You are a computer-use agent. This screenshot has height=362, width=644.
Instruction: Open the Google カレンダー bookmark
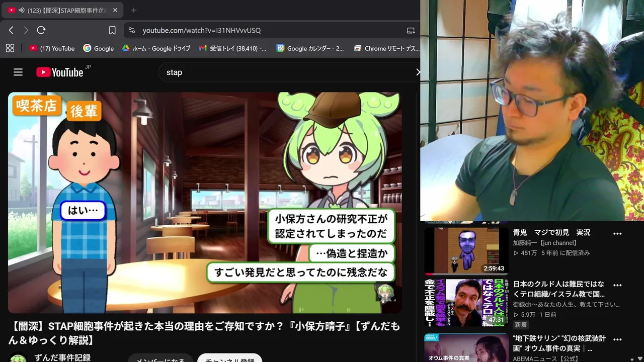pos(310,48)
